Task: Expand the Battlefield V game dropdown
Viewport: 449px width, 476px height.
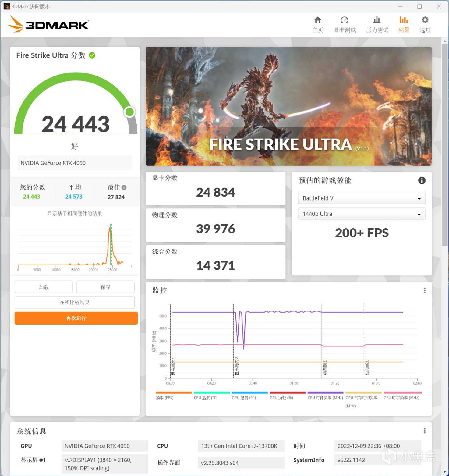Action: (362, 198)
